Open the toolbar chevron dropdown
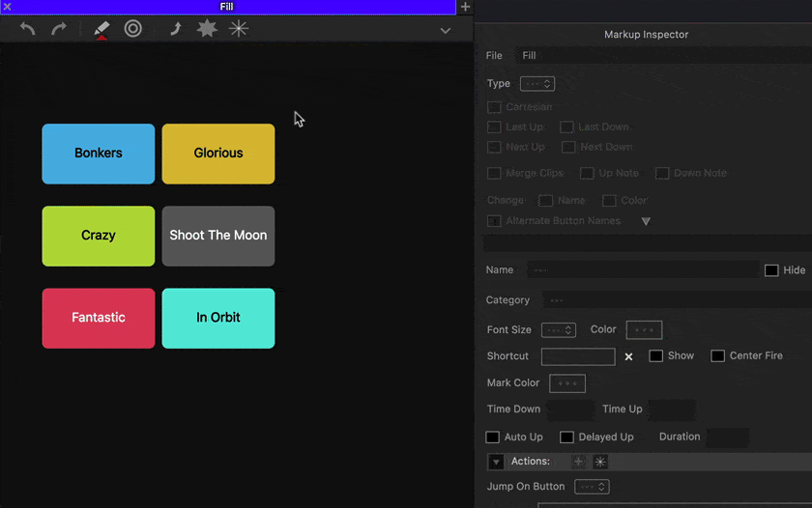Image resolution: width=812 pixels, height=508 pixels. (x=445, y=31)
